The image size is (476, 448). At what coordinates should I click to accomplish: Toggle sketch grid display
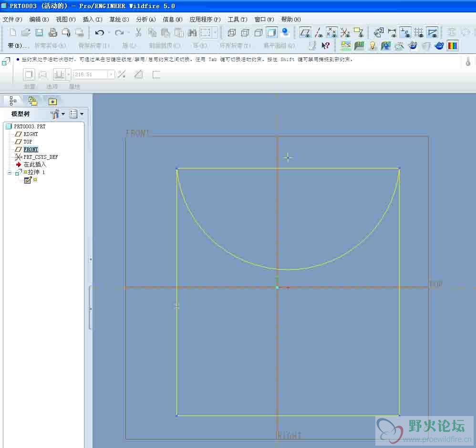[x=419, y=32]
